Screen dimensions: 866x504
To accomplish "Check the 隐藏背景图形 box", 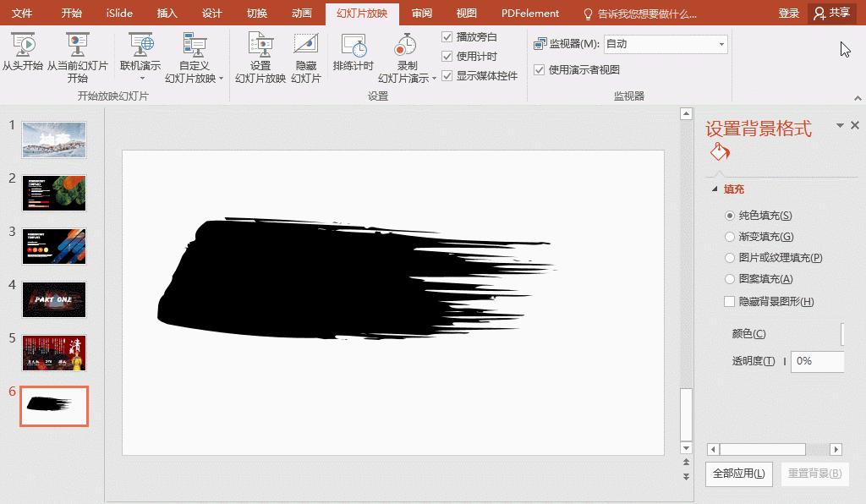I will tap(728, 301).
